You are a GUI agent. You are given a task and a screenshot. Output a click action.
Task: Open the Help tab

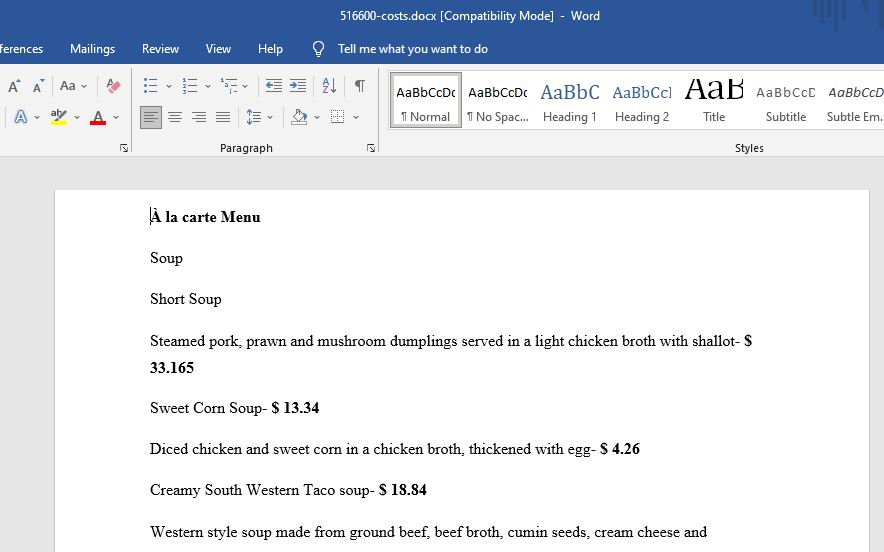click(270, 49)
